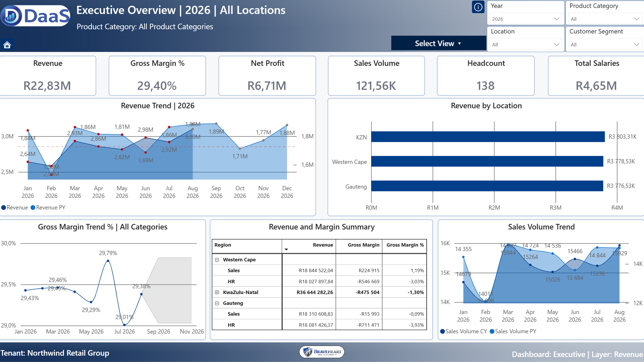Image resolution: width=644 pixels, height=362 pixels.
Task: Open the info icon at top
Action: [x=478, y=7]
